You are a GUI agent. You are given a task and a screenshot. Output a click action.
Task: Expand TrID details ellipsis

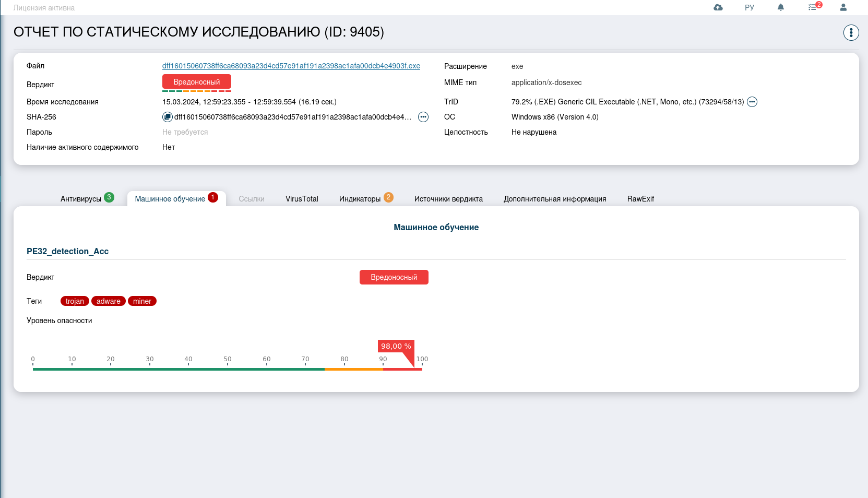[x=752, y=102]
